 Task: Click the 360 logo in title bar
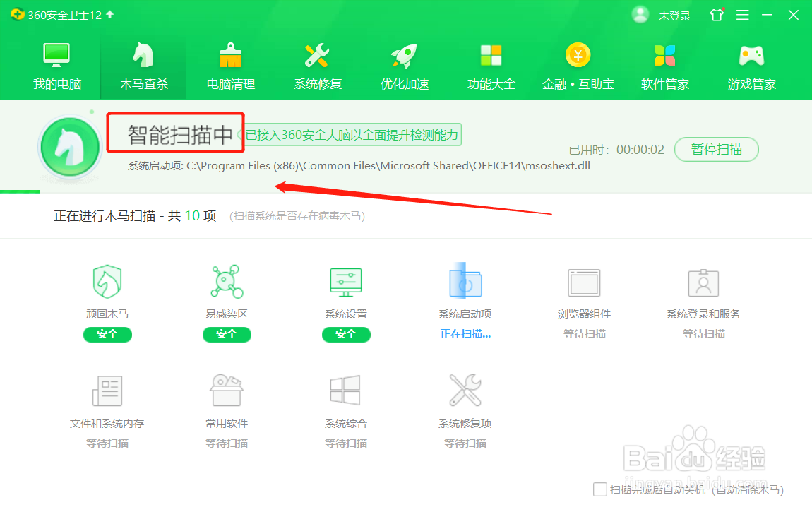17,15
